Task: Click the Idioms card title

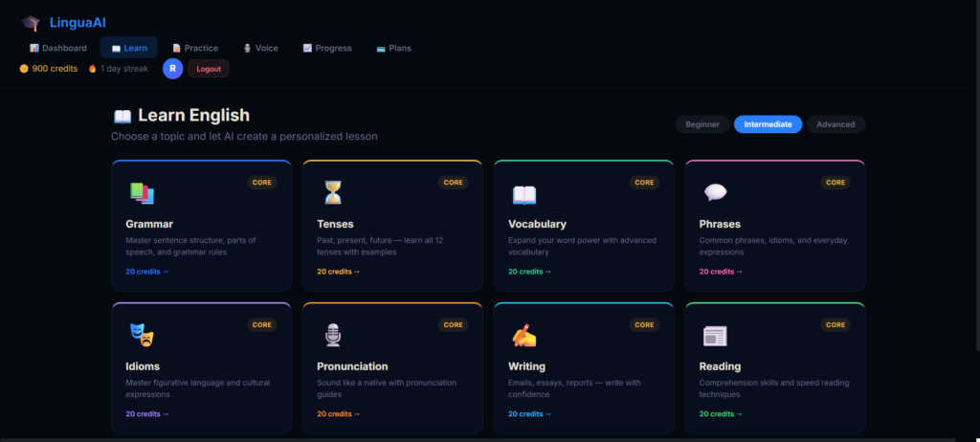Action: pyautogui.click(x=143, y=366)
